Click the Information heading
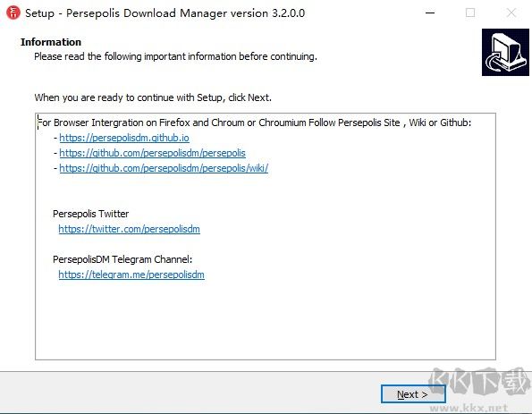The image size is (532, 414). click(51, 42)
